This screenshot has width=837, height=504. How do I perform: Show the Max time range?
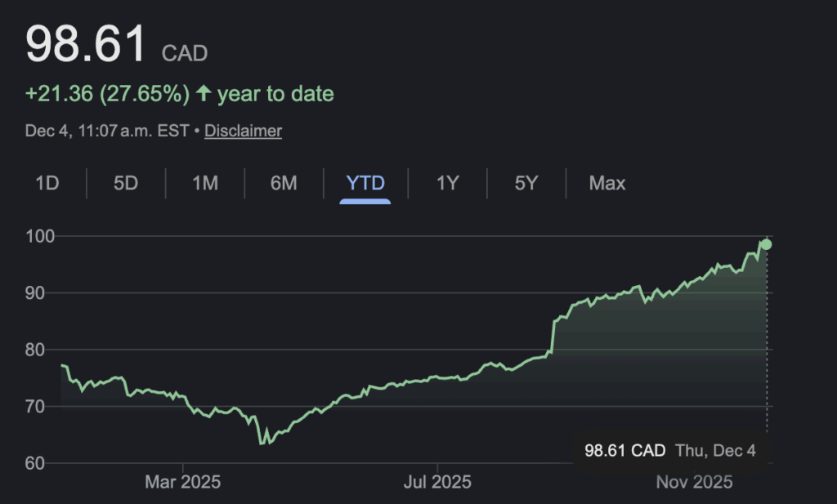tap(607, 183)
